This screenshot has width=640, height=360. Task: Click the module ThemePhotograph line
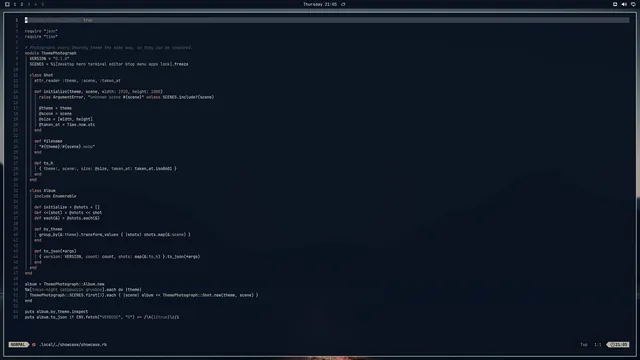pyautogui.click(x=51, y=53)
